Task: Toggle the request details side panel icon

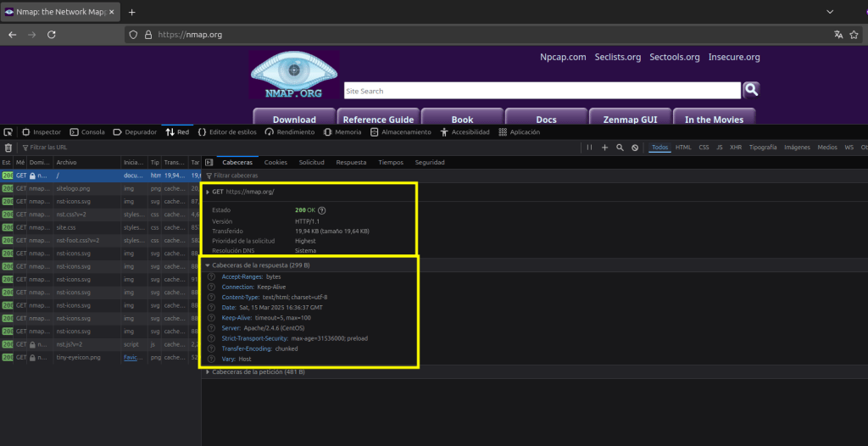Action: click(209, 162)
